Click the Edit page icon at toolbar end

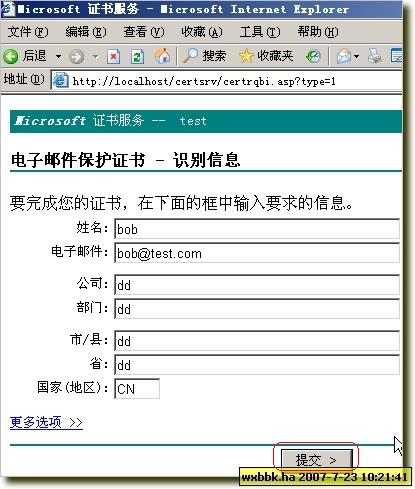pos(396,56)
